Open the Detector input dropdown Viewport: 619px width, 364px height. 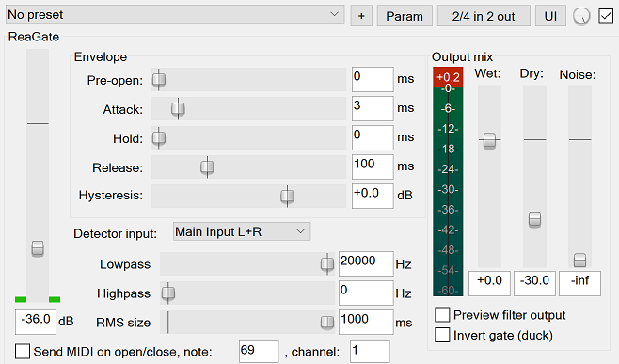click(242, 231)
